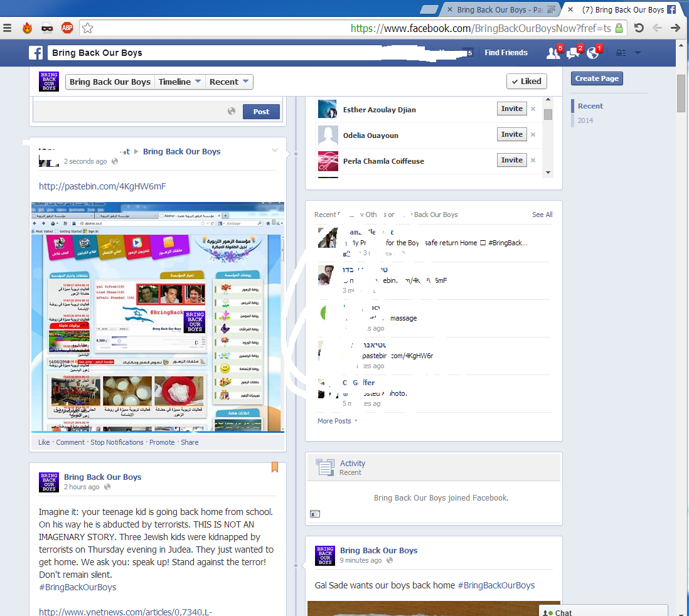This screenshot has width=689, height=616.
Task: Bookmark page with the star icon
Action: 88,28
